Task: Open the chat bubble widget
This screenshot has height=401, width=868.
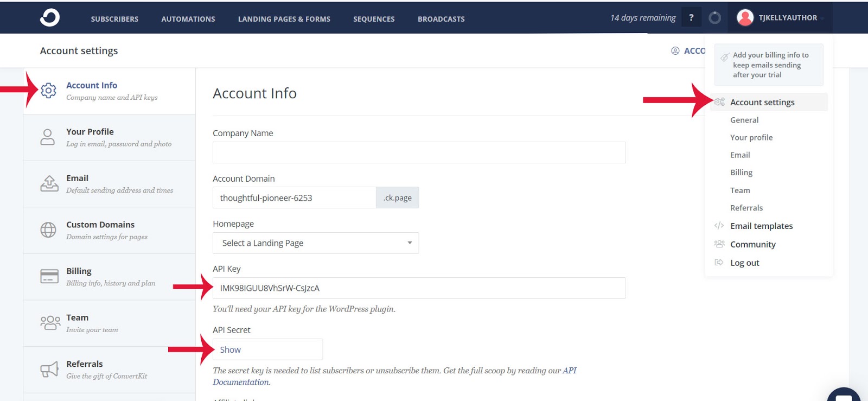Action: point(844,395)
